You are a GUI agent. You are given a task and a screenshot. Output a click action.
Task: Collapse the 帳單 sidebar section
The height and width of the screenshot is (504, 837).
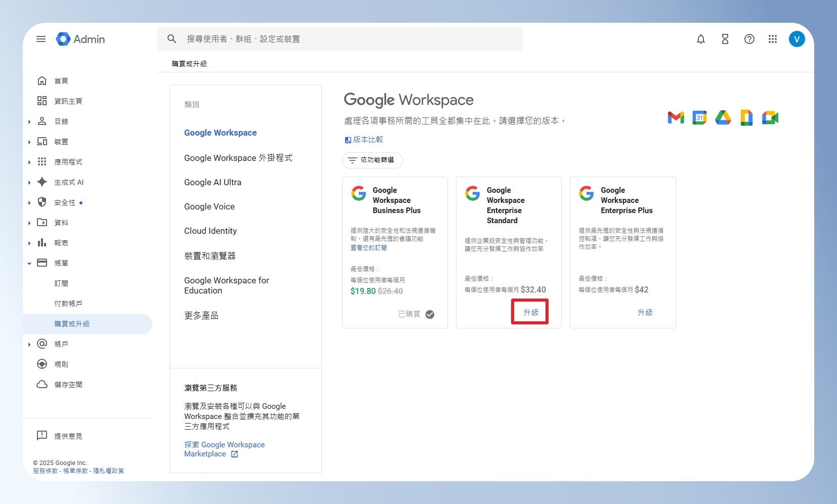click(x=29, y=264)
